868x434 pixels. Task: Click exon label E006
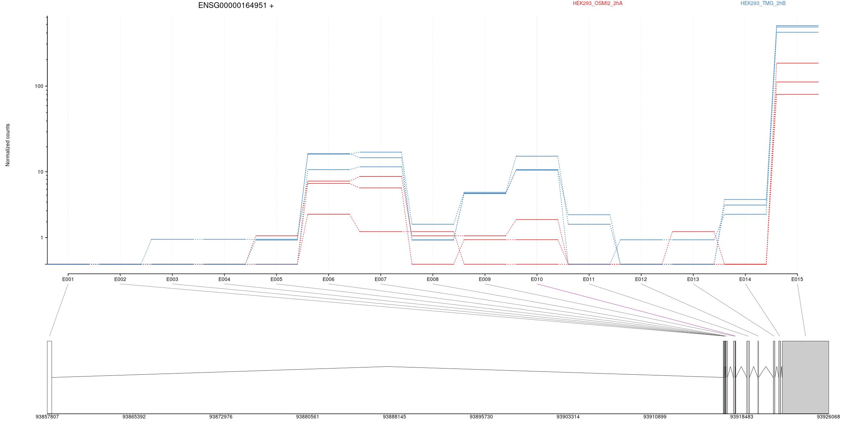point(328,279)
